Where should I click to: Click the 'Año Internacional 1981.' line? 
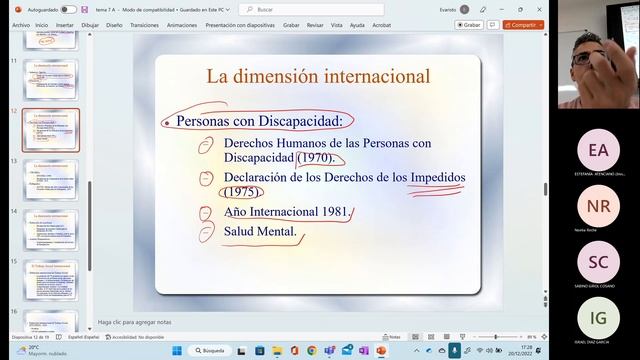click(287, 212)
